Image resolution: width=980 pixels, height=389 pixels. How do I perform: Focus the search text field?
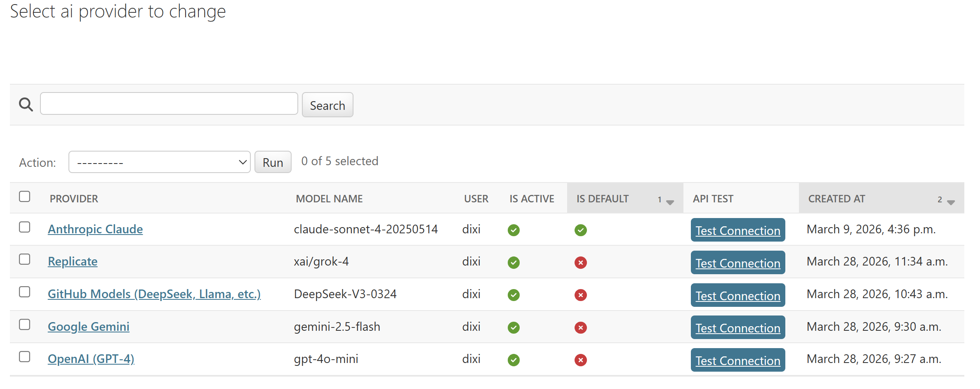point(169,104)
